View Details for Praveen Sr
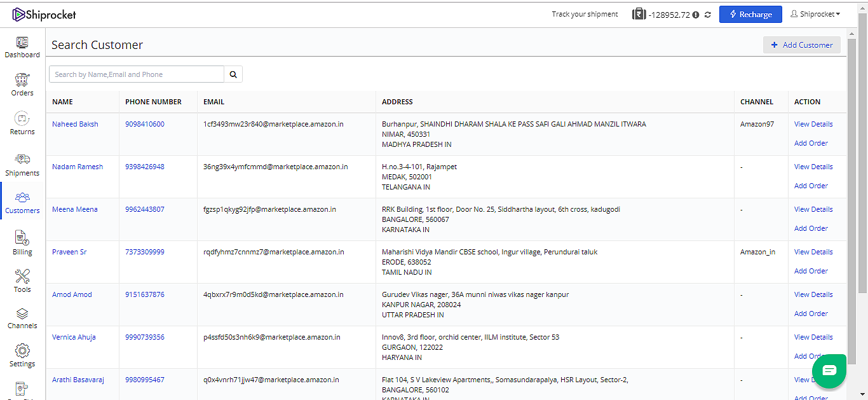This screenshot has width=868, height=400. pos(813,252)
